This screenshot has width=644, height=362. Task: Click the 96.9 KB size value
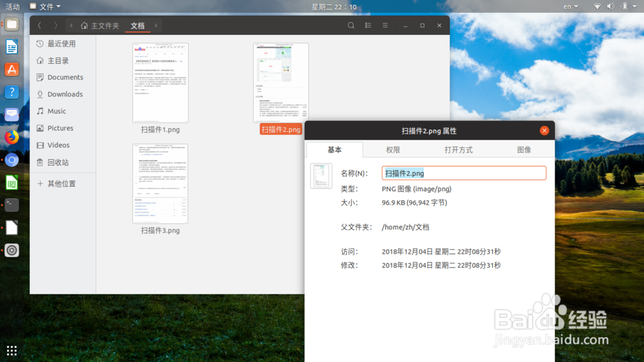(x=414, y=202)
